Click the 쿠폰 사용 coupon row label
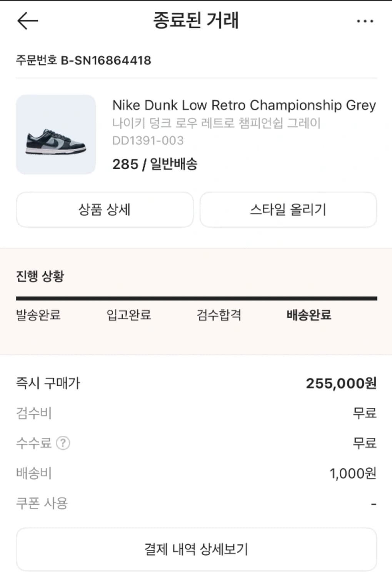The image size is (392, 577). pos(42,503)
